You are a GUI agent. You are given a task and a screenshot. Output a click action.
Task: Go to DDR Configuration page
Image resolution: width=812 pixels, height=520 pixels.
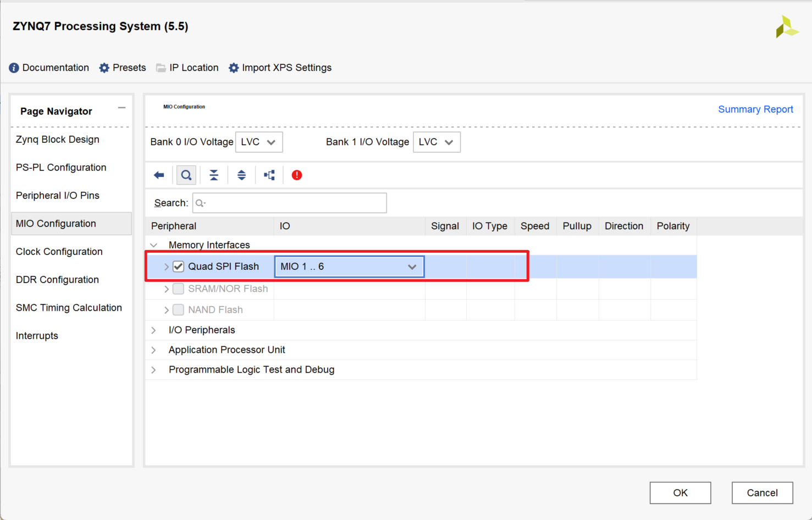coord(57,280)
